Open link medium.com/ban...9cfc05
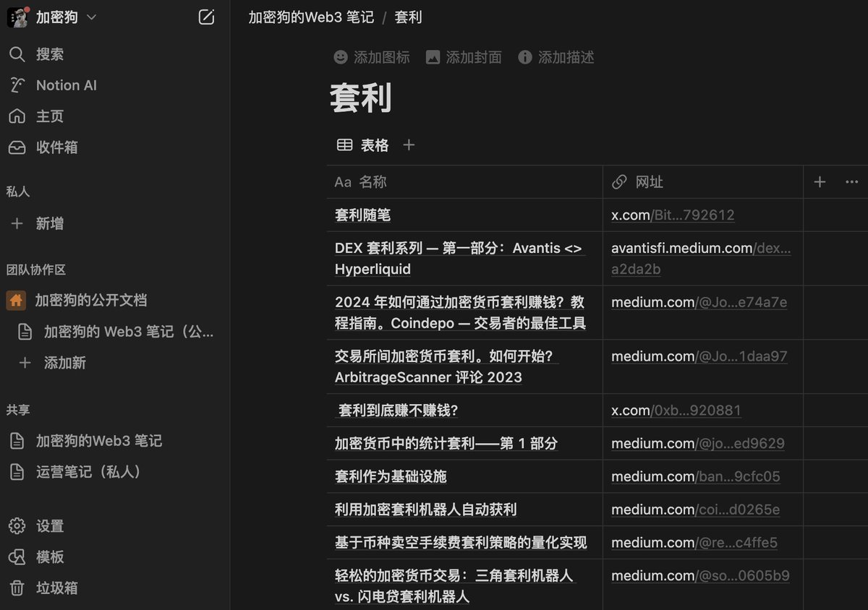The height and width of the screenshot is (610, 868). point(696,477)
